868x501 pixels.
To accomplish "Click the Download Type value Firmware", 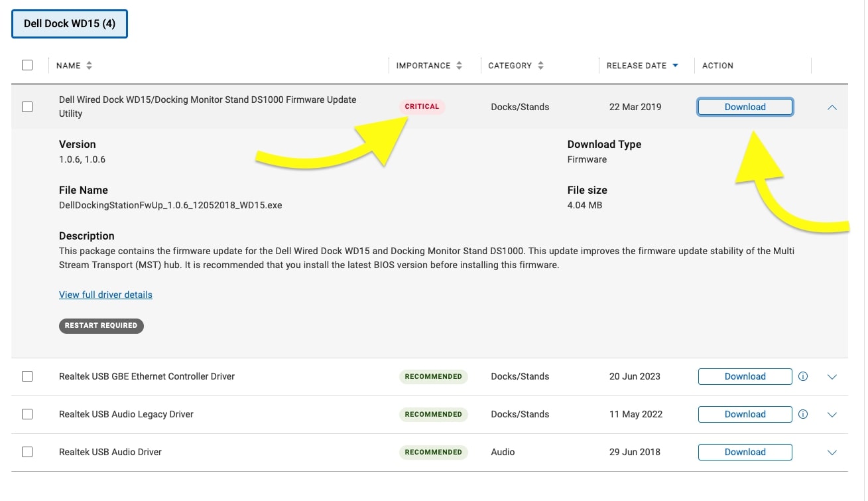I will click(587, 159).
